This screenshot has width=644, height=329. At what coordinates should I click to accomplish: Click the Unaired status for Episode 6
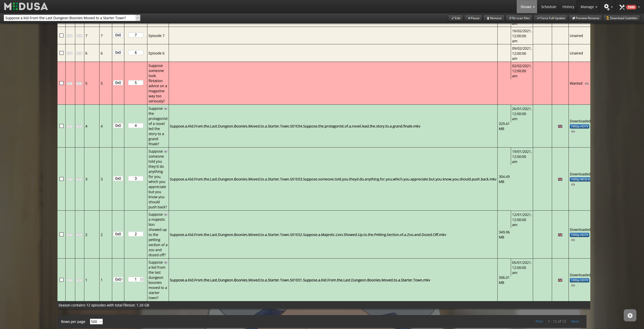(576, 53)
